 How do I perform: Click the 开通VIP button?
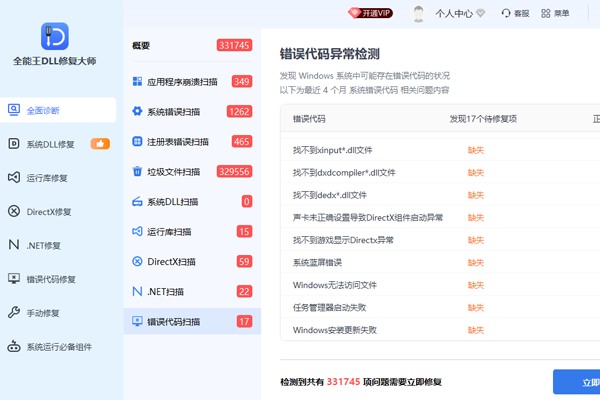[370, 13]
